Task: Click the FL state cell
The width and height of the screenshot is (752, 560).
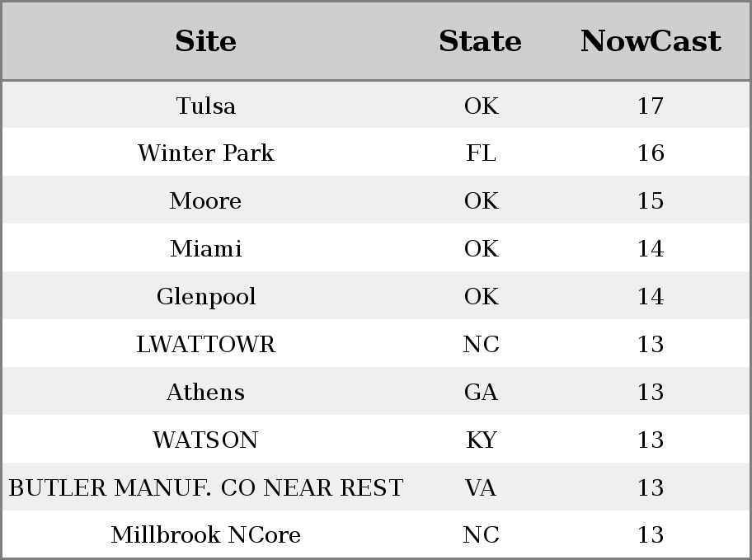Action: click(x=481, y=153)
